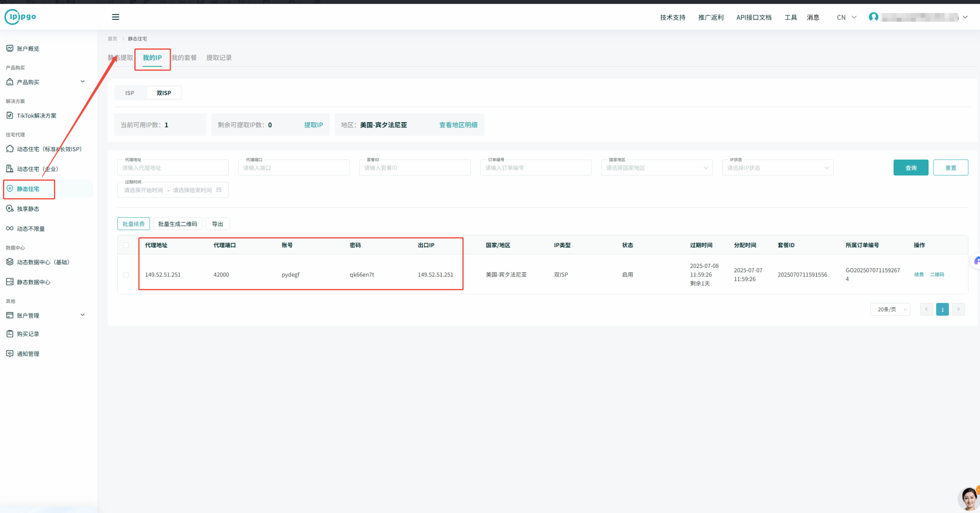Open the TikTok解决方案 sidebar item

pyautogui.click(x=36, y=116)
